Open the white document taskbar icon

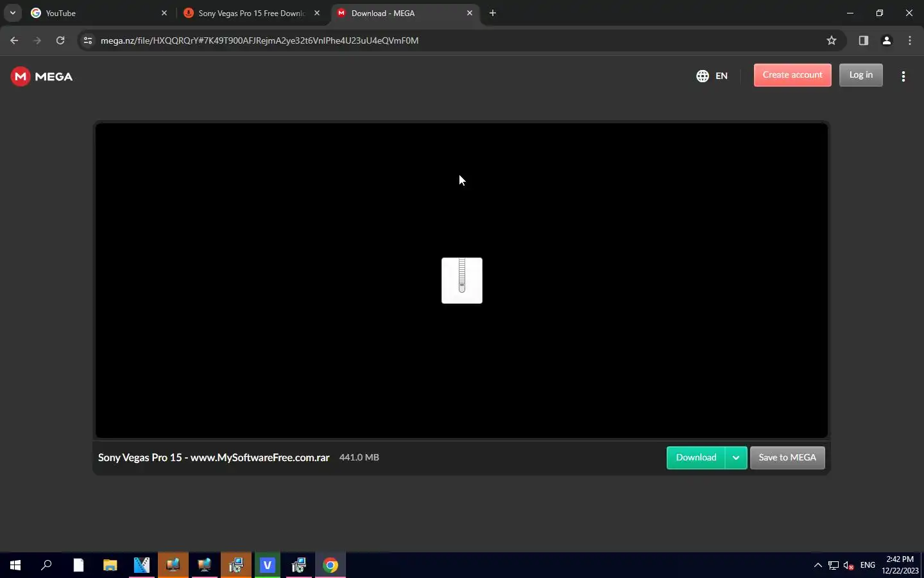[78, 565]
